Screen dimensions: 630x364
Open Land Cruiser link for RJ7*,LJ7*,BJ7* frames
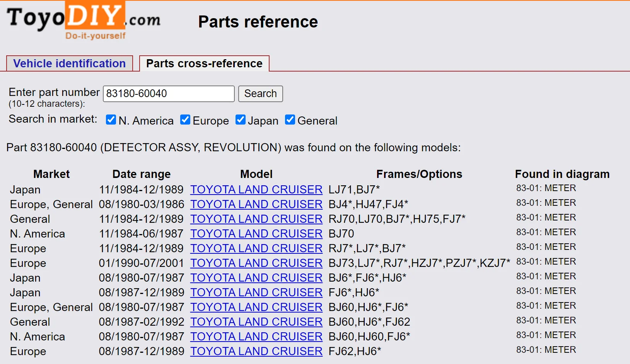pyautogui.click(x=256, y=248)
